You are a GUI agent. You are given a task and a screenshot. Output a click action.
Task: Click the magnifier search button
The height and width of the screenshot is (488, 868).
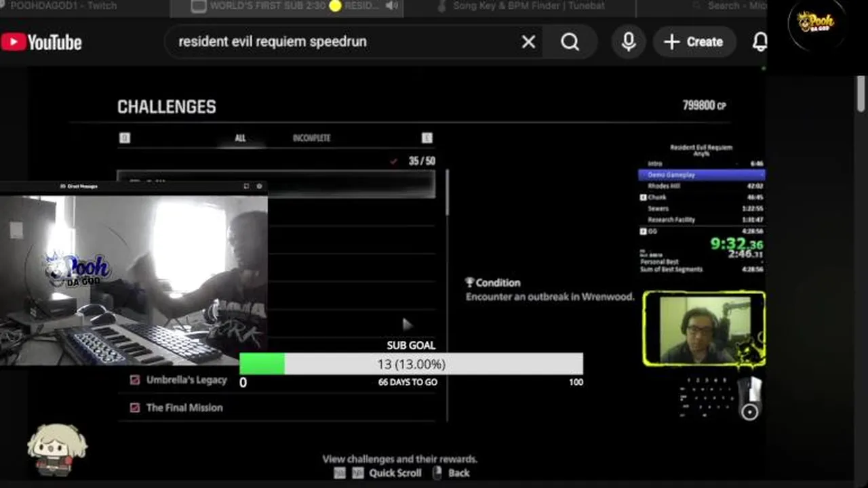[x=570, y=42]
